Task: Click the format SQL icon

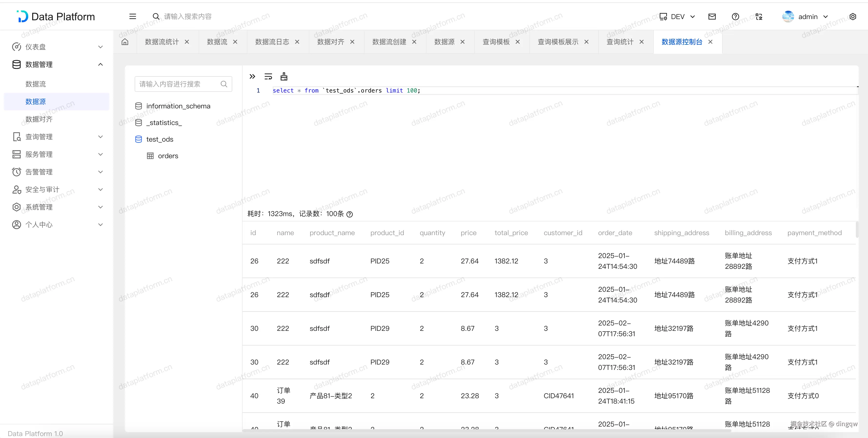Action: pos(268,77)
